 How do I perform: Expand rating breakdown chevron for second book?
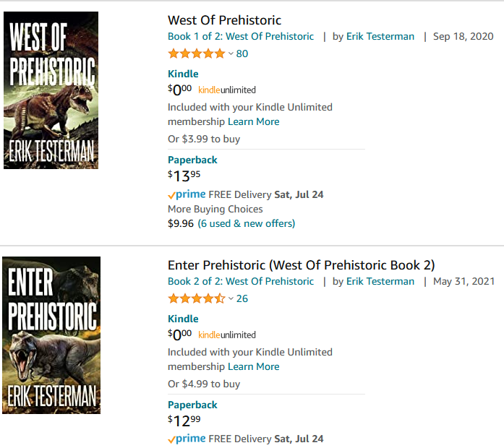[231, 298]
